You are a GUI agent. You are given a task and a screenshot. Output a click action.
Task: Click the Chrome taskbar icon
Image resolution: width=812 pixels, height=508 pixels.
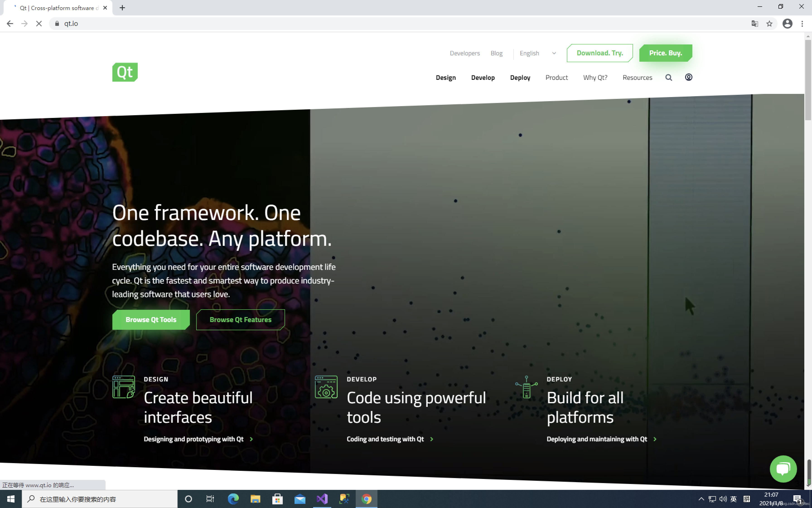(366, 499)
